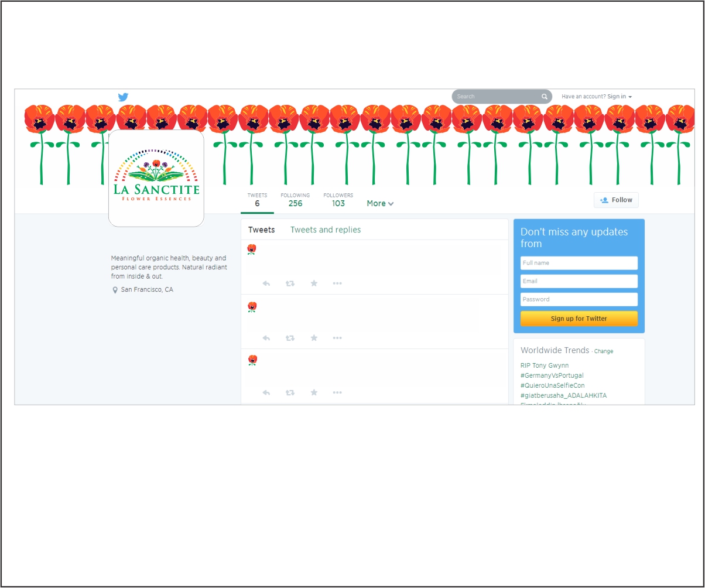Image resolution: width=705 pixels, height=588 pixels.
Task: Open the Sign in dropdown
Action: [x=620, y=97]
